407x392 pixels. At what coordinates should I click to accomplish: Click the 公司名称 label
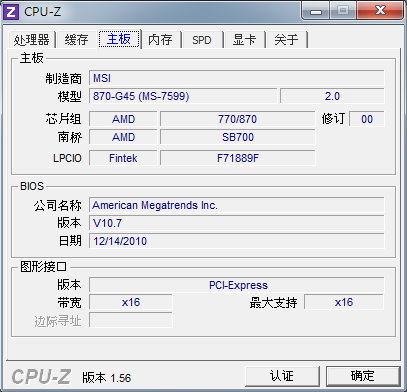tap(57, 205)
